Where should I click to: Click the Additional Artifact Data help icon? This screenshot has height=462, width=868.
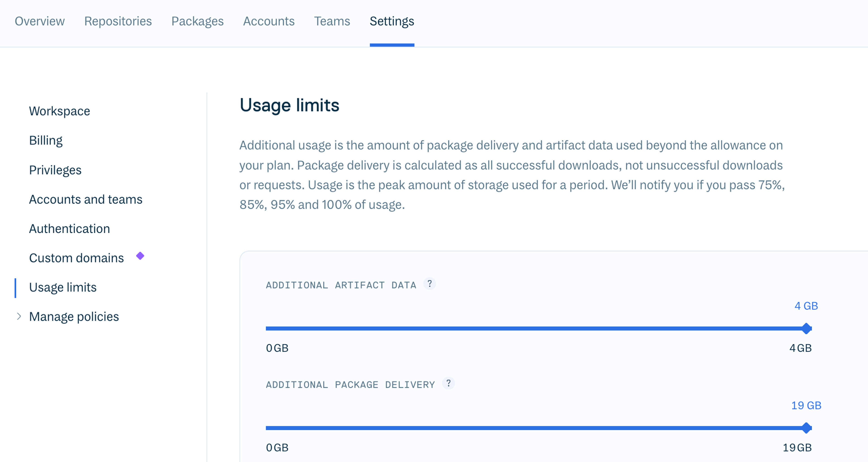(x=429, y=284)
